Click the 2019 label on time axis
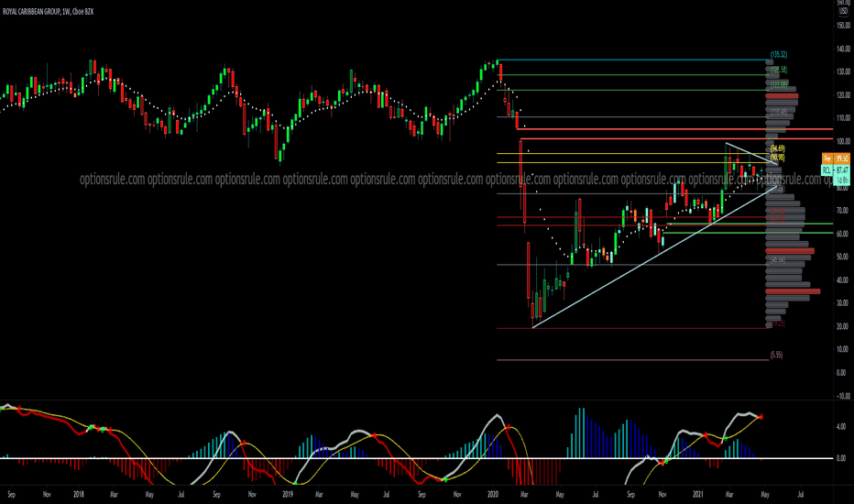 (x=288, y=495)
